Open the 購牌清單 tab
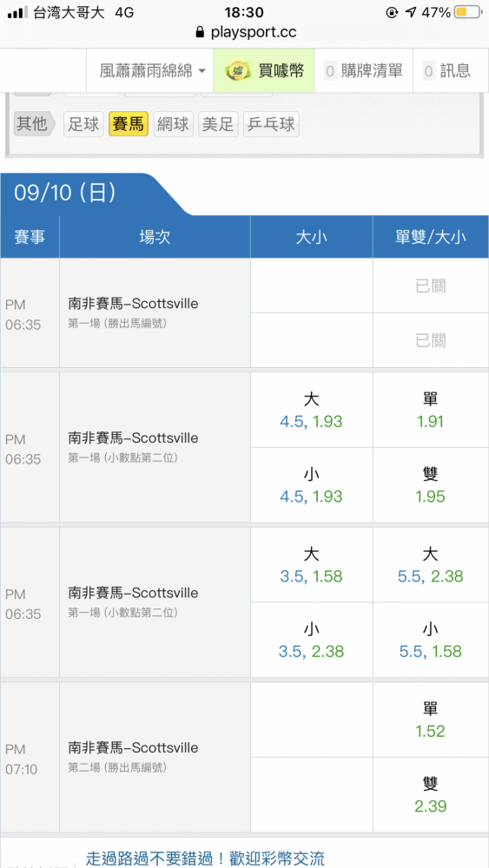Viewport: 489px width, 868px height. (x=364, y=70)
